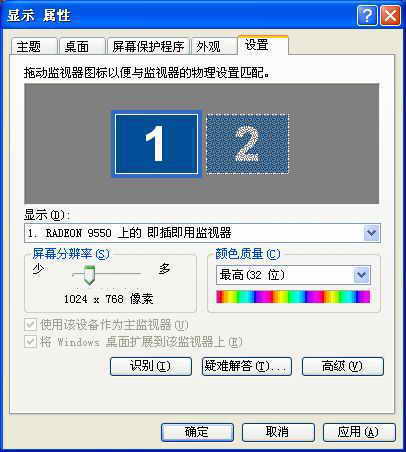
Task: Select monitor 1 icon
Action: tap(156, 144)
